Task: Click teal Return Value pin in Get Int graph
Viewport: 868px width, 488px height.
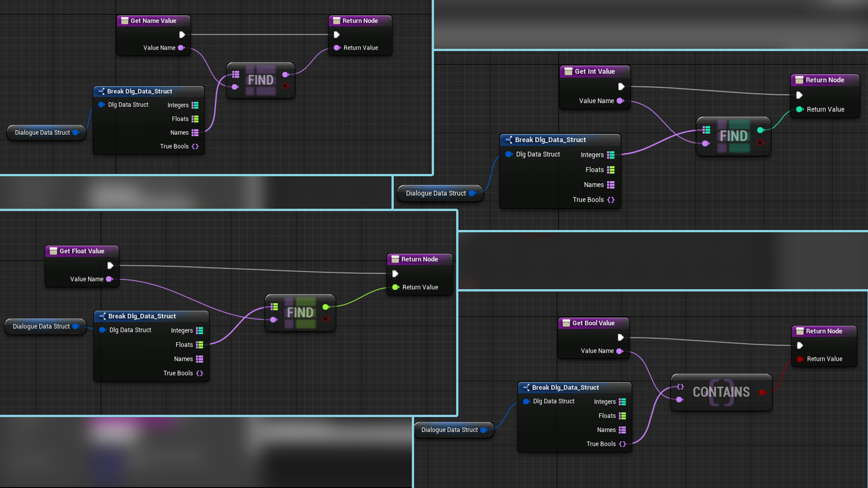Action: 800,109
